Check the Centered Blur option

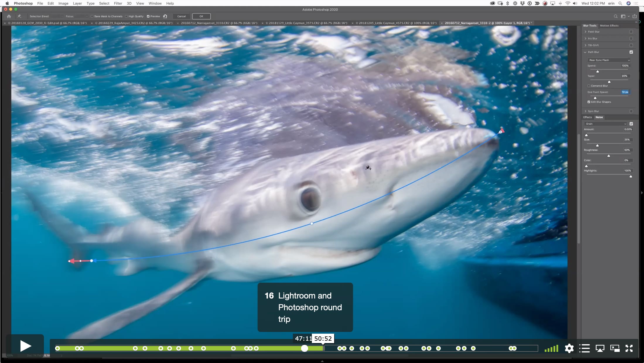[589, 86]
